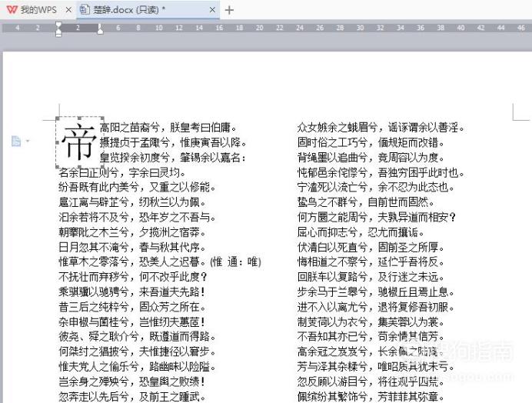532x403 pixels.
Task: Click the line 昔三后之纯粹兮，固众芳之所在
Action: point(132,307)
